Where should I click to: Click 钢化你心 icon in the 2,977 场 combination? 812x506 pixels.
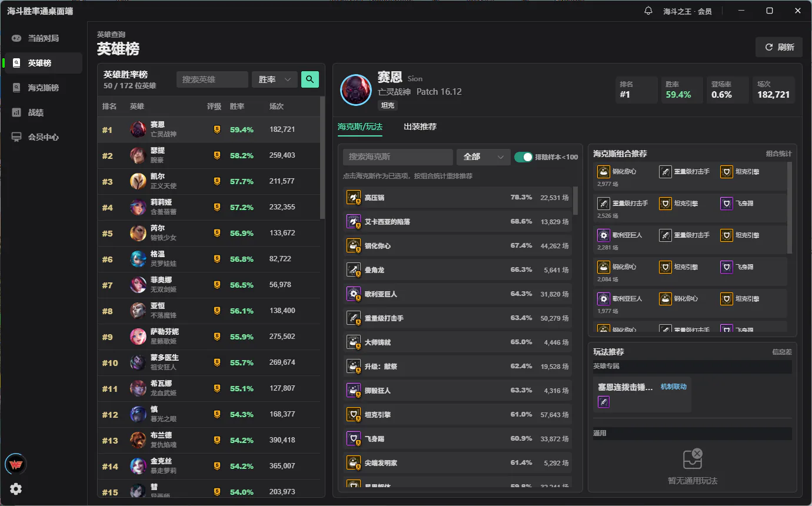(604, 172)
